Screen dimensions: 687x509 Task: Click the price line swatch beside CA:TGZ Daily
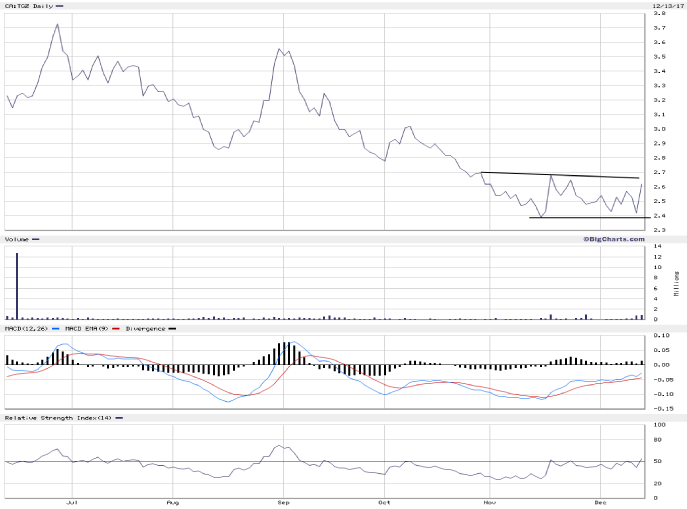coord(59,6)
